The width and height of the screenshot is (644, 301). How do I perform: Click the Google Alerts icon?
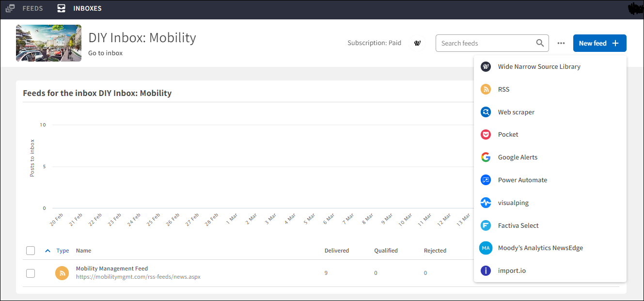[486, 157]
